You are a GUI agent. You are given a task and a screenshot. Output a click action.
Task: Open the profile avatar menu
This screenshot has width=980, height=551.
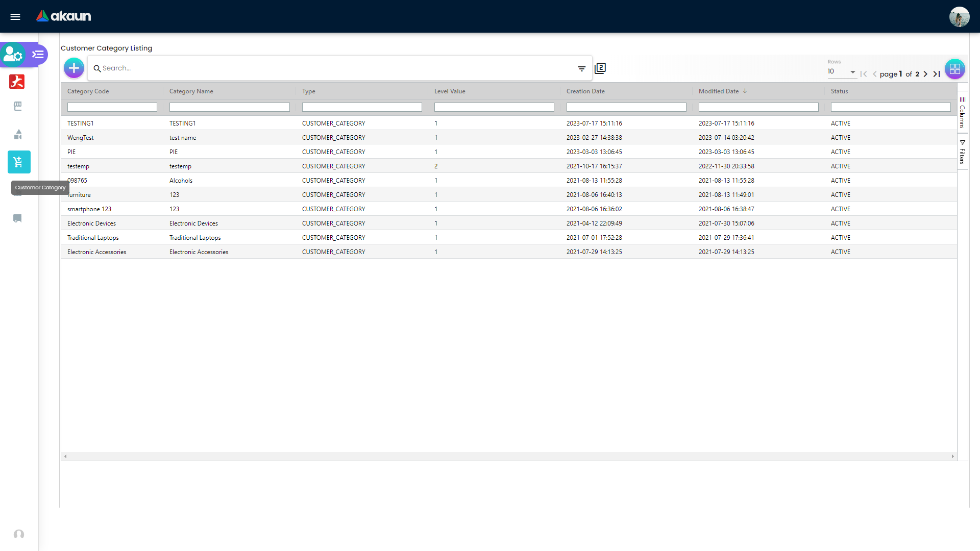(960, 16)
